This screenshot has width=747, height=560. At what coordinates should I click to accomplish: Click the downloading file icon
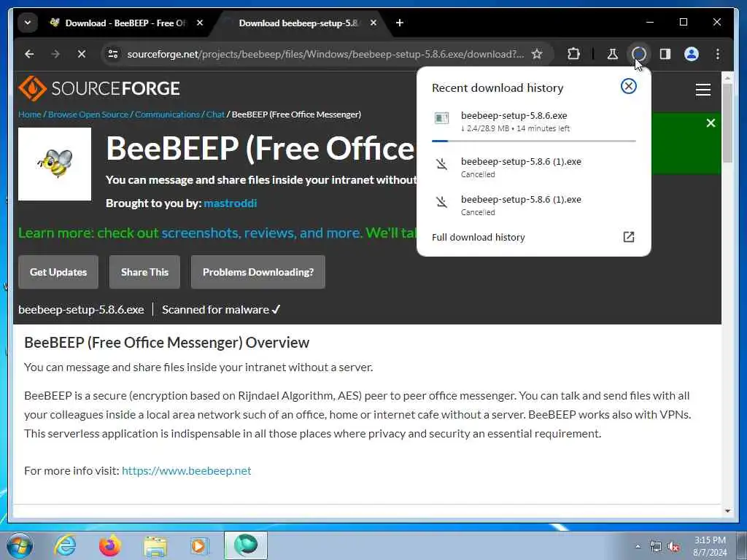(441, 117)
